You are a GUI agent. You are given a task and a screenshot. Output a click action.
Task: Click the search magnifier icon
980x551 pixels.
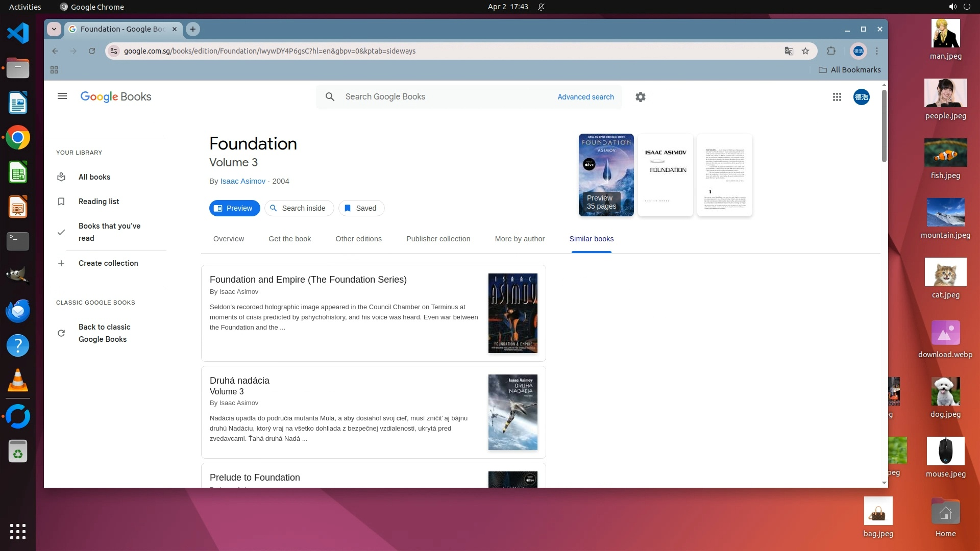tap(330, 97)
